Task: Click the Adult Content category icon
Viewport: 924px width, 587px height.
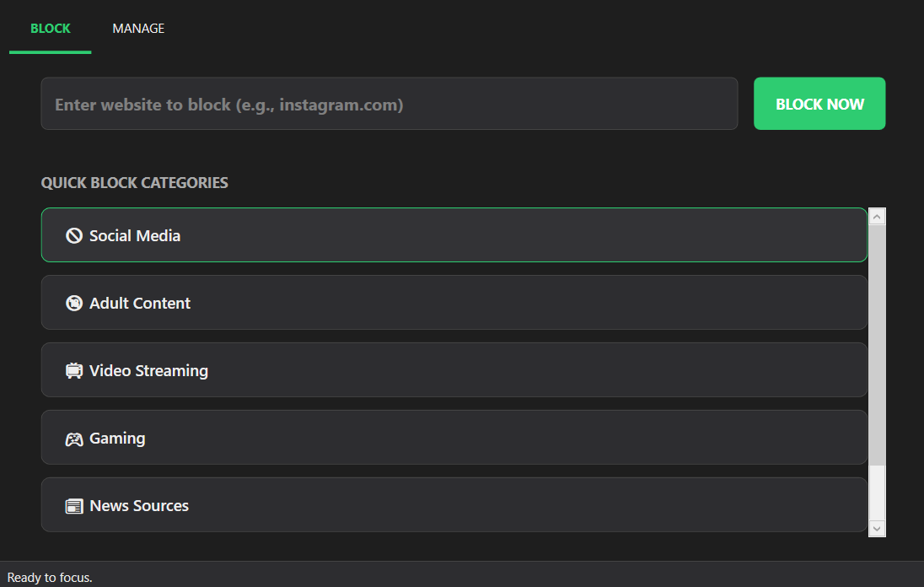Action: click(x=74, y=304)
